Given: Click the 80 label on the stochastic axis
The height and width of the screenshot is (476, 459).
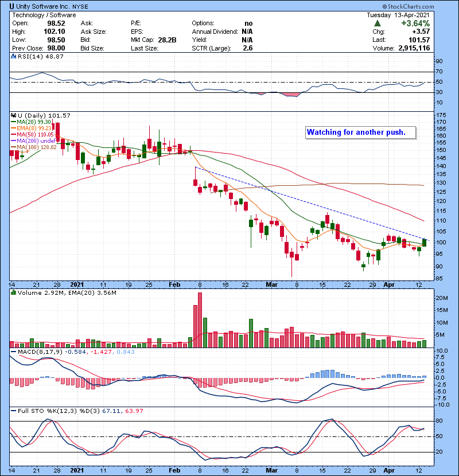Looking at the screenshot, I should pyautogui.click(x=439, y=421).
